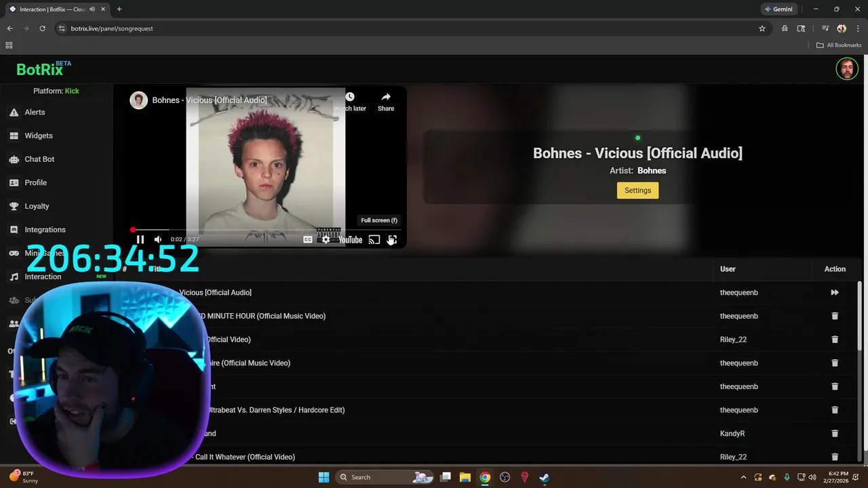Open a new browser tab
Image resolution: width=868 pixels, height=488 pixels.
[119, 9]
